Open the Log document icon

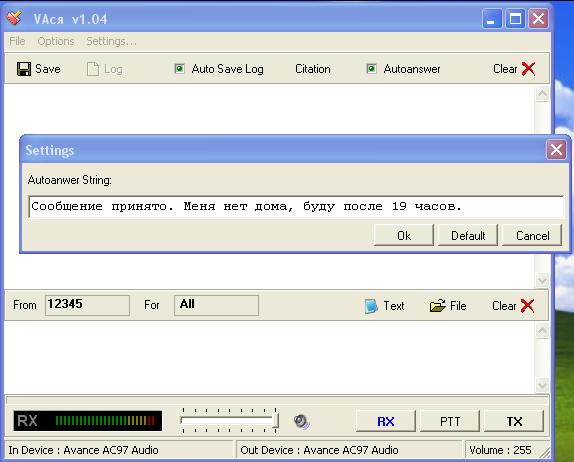(x=93, y=69)
